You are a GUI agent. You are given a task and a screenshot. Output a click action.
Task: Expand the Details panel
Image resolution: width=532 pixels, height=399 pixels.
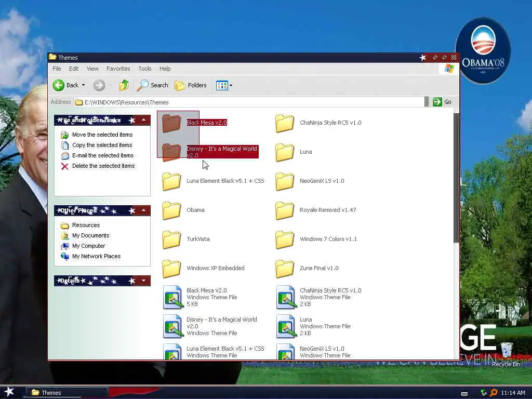[x=144, y=281]
